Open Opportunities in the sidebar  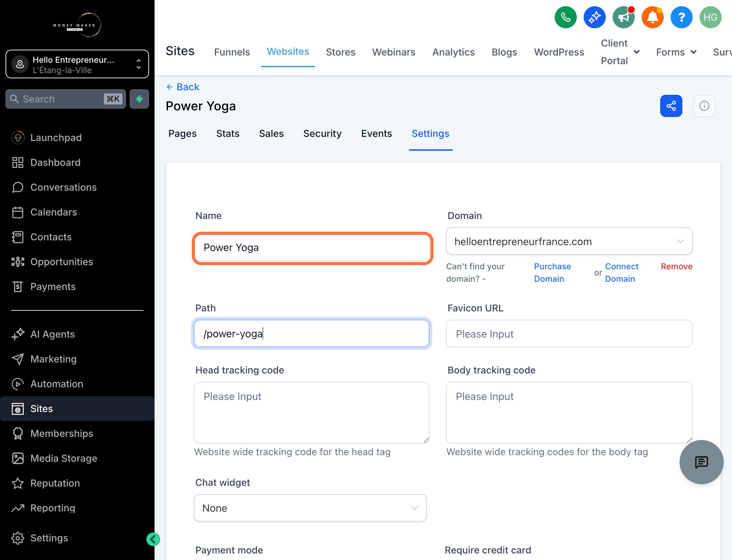tap(77, 262)
